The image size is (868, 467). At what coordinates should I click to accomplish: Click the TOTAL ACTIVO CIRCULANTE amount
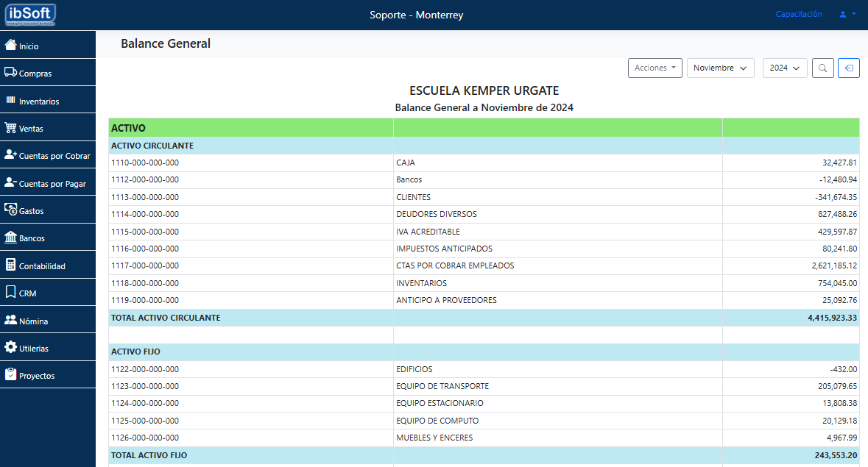831,318
